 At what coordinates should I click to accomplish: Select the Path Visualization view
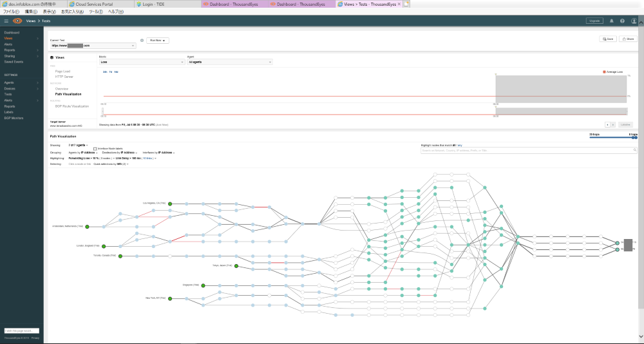(68, 94)
